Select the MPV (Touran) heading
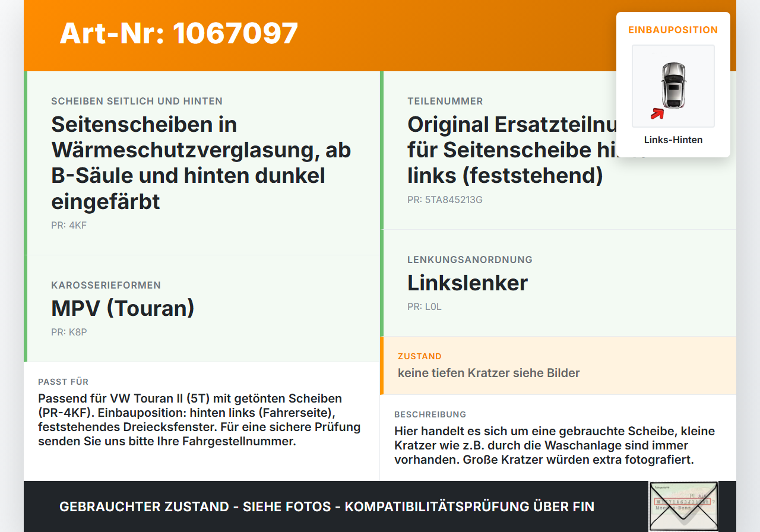The height and width of the screenshot is (532, 760). 123,308
